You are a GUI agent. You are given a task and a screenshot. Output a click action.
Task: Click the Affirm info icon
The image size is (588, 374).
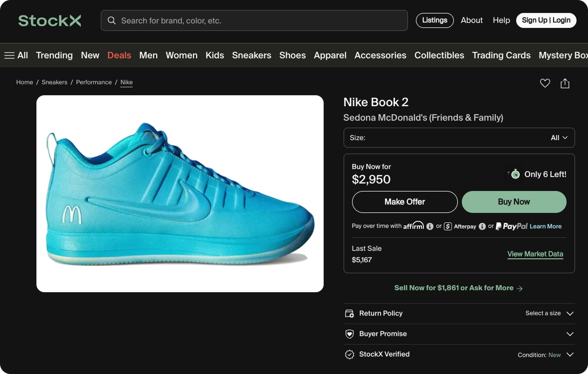point(430,226)
